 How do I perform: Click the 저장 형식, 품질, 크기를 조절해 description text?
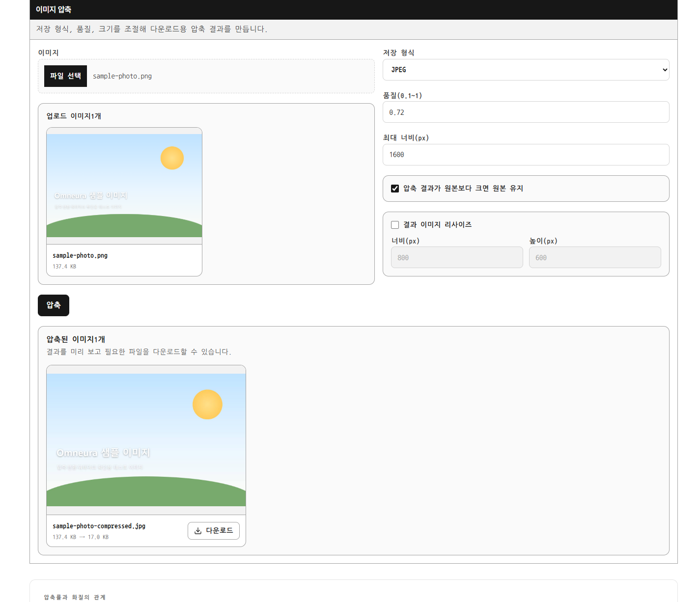[x=151, y=29]
